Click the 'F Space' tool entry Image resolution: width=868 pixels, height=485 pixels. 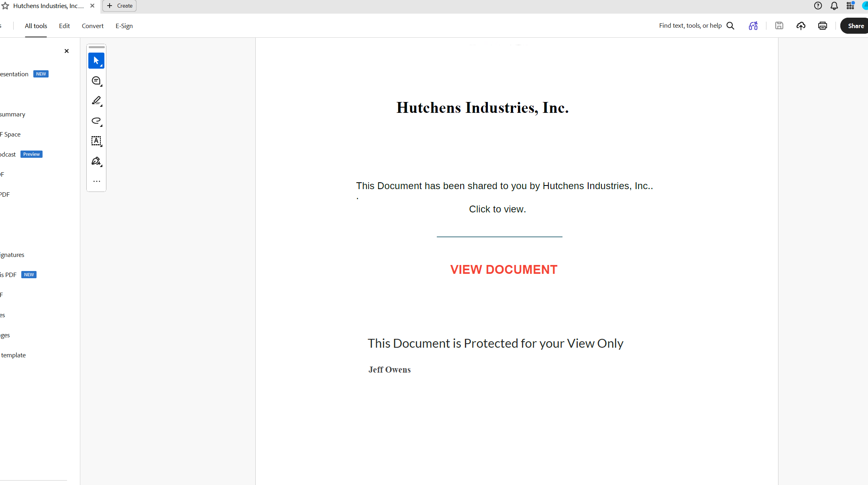coord(10,134)
